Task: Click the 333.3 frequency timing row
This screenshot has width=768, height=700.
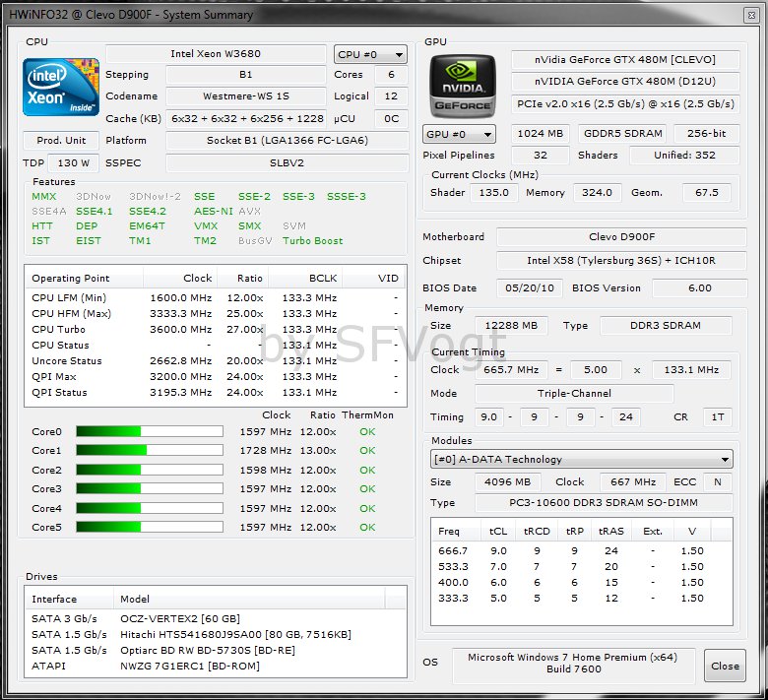Action: (582, 598)
